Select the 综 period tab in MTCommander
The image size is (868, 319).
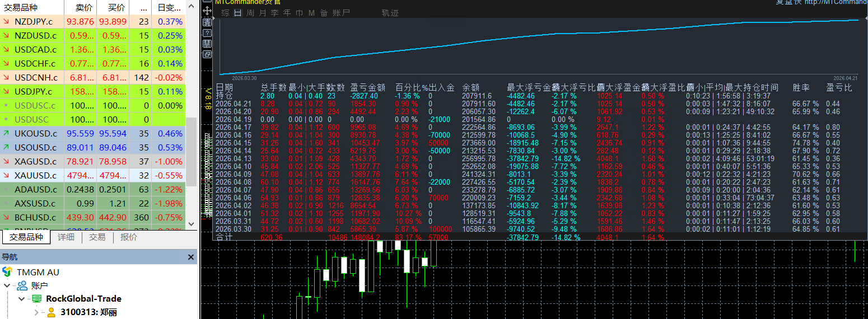tap(225, 13)
